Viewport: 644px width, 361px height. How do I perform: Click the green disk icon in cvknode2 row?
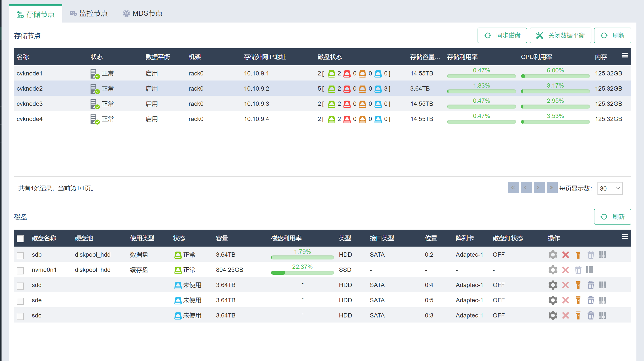[331, 89]
